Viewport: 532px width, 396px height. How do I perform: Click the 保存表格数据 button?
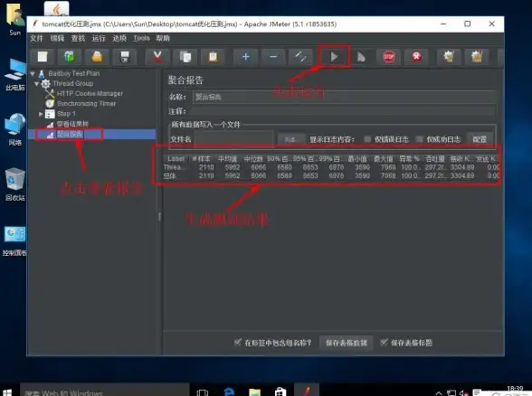(346, 343)
